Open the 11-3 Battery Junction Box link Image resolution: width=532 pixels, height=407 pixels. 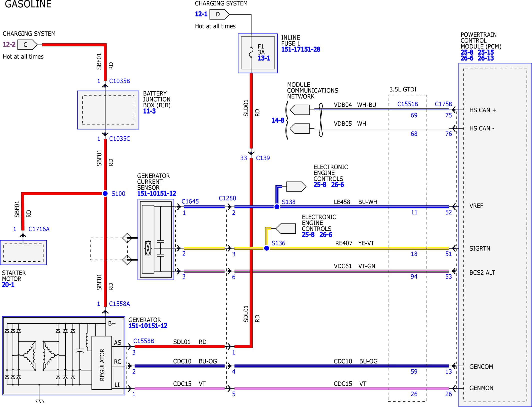149,111
